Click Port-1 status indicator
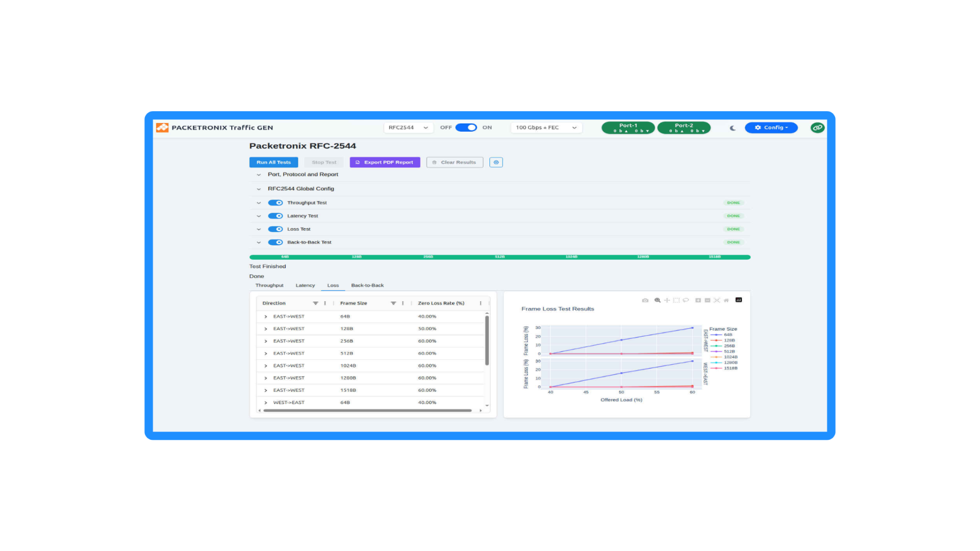 click(x=628, y=128)
